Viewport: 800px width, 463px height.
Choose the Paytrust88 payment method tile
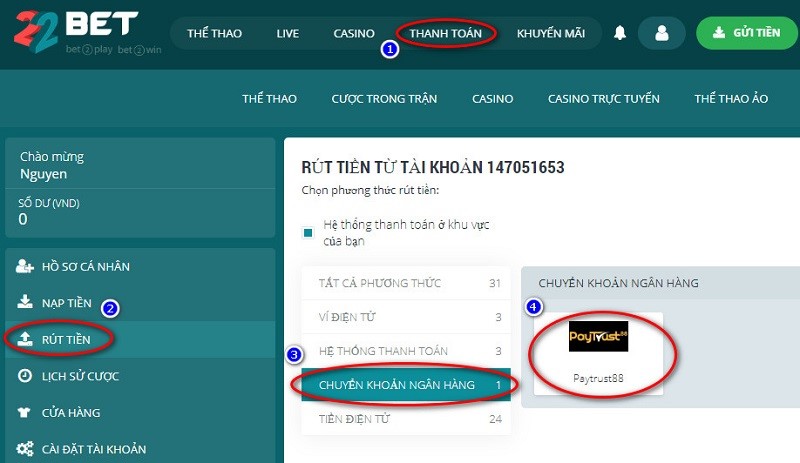tap(598, 350)
